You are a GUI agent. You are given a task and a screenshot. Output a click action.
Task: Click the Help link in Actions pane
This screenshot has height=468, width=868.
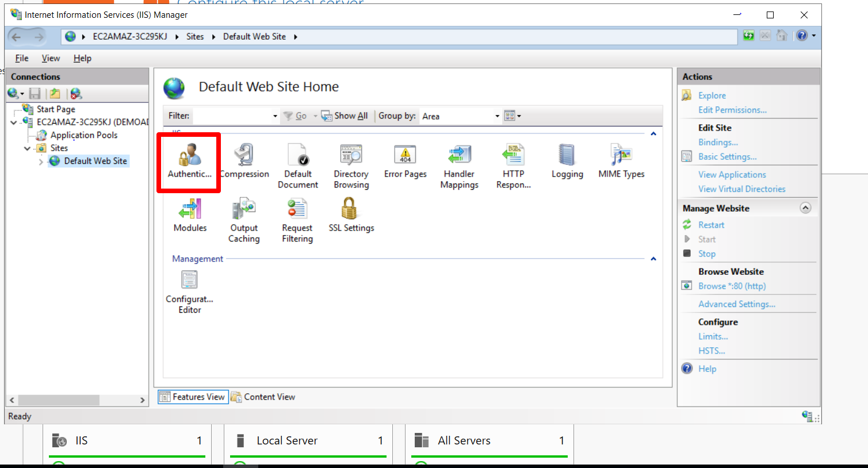click(707, 369)
